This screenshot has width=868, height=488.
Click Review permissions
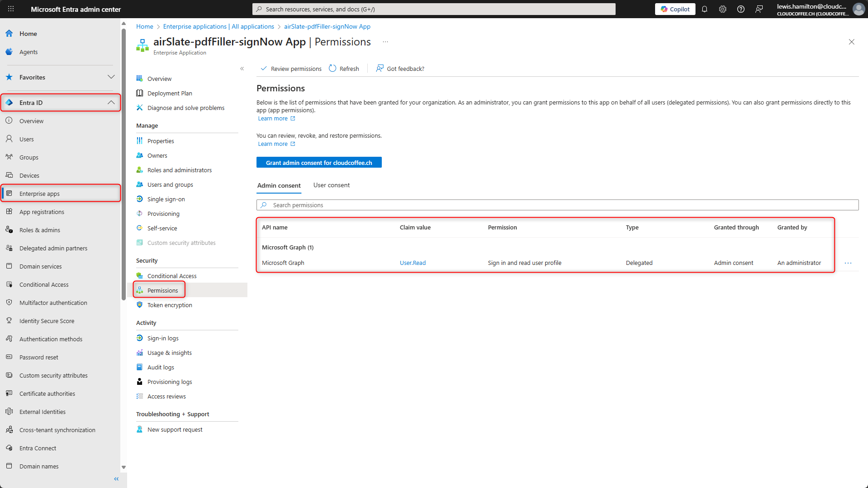tap(291, 69)
